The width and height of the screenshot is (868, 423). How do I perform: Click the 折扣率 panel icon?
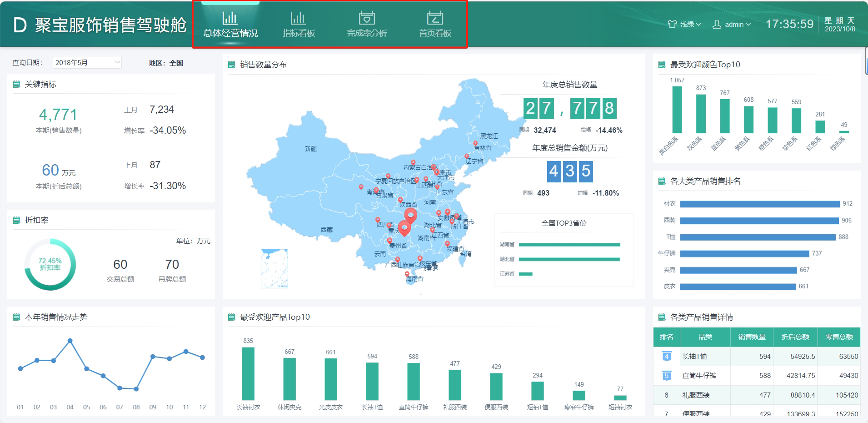pos(16,220)
